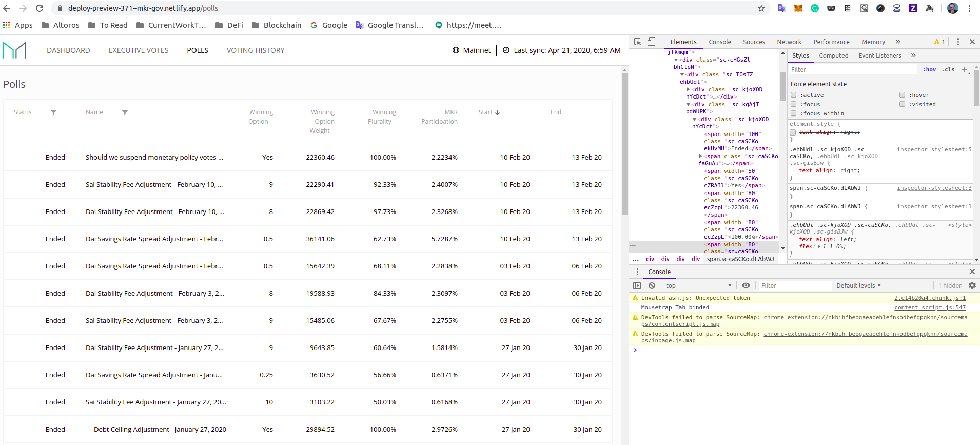Re-enable the text-align: right property checkbox
Screen dimensions: 980x445
click(x=793, y=132)
